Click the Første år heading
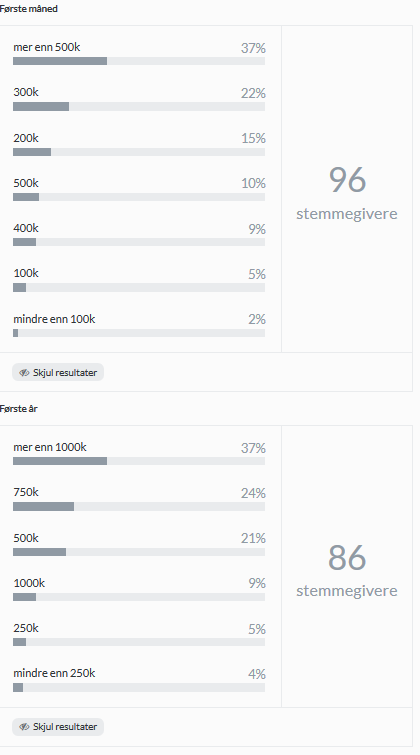 click(19, 409)
